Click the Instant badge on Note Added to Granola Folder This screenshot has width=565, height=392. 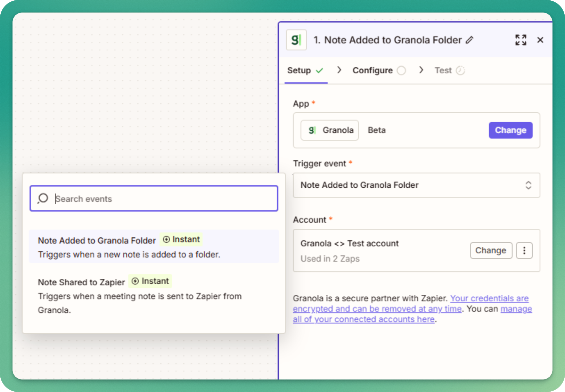tap(181, 239)
